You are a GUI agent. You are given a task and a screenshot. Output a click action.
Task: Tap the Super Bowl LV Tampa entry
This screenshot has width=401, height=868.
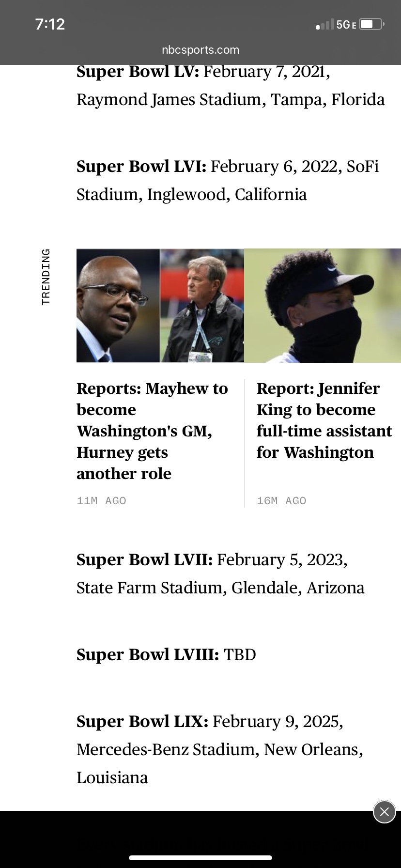pyautogui.click(x=231, y=86)
